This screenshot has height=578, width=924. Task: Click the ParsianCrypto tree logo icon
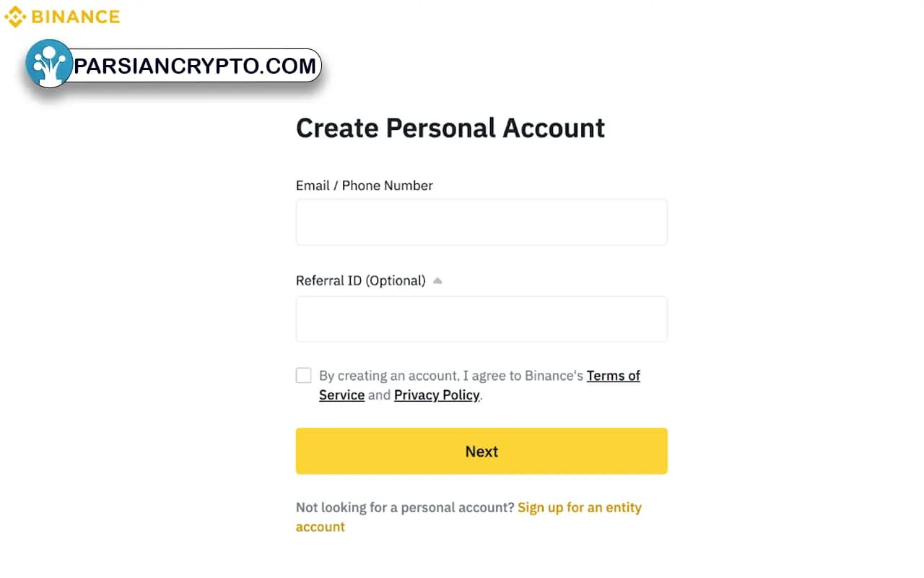tap(49, 64)
